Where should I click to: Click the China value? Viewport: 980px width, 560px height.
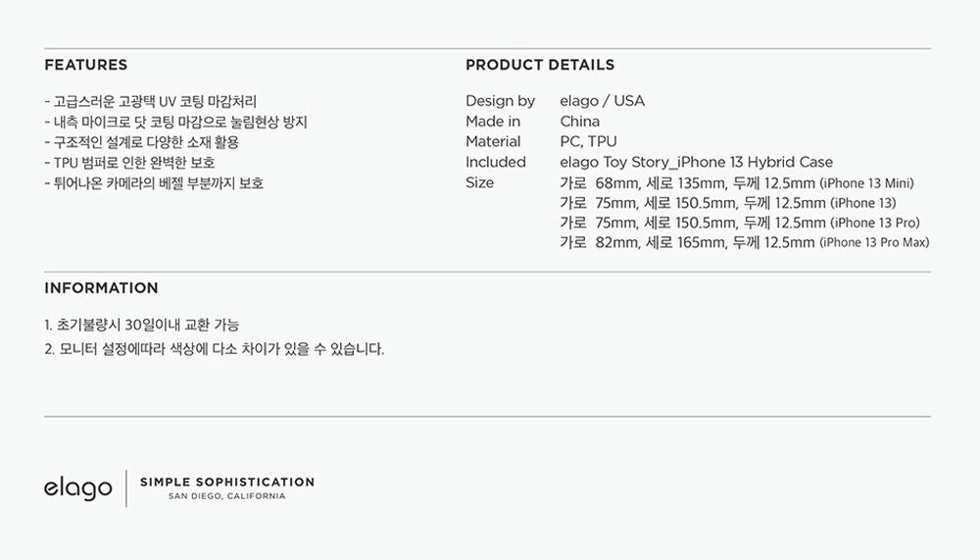click(580, 122)
